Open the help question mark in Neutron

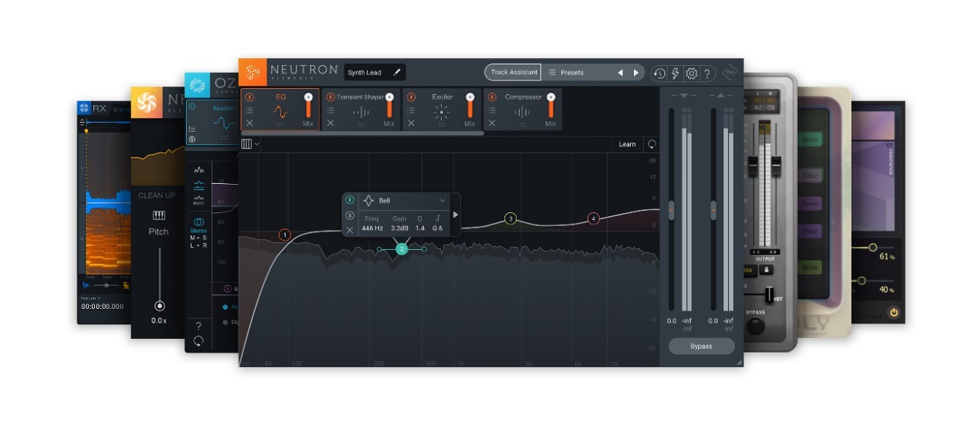coord(707,74)
